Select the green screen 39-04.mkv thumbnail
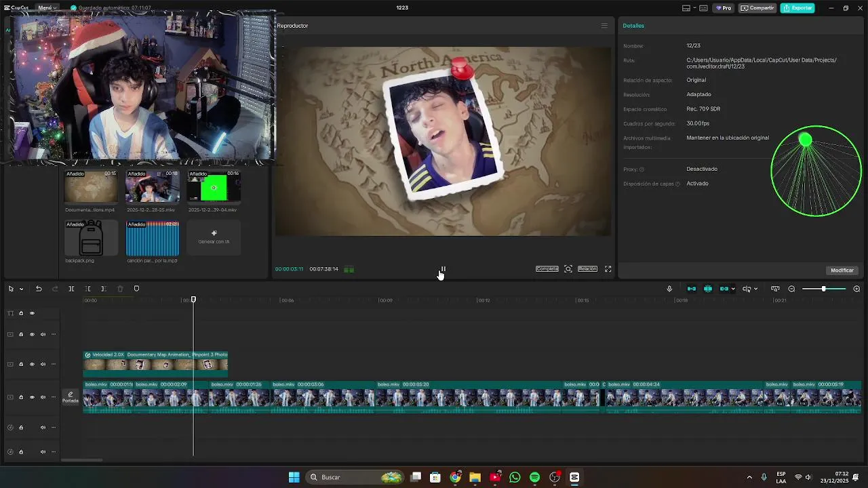 [x=214, y=187]
